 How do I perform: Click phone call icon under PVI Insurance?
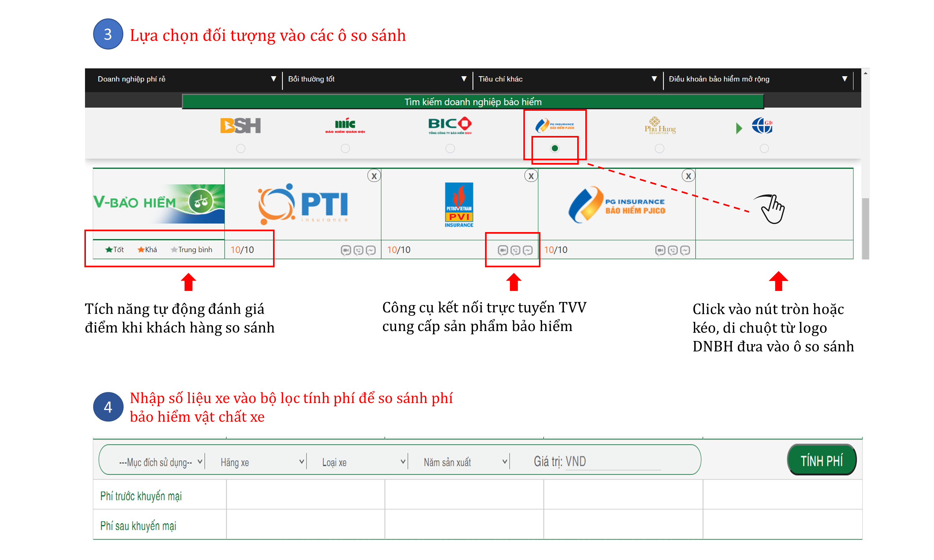pos(515,250)
